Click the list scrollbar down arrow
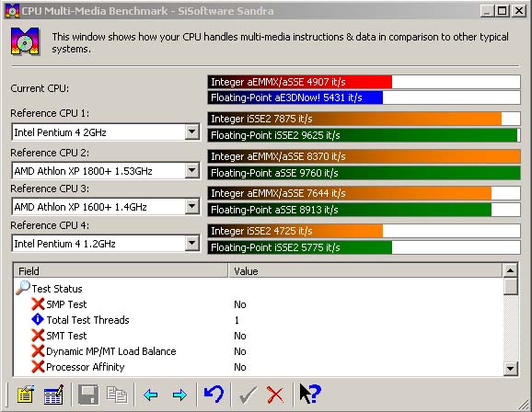This screenshot has width=532, height=412. pos(511,368)
